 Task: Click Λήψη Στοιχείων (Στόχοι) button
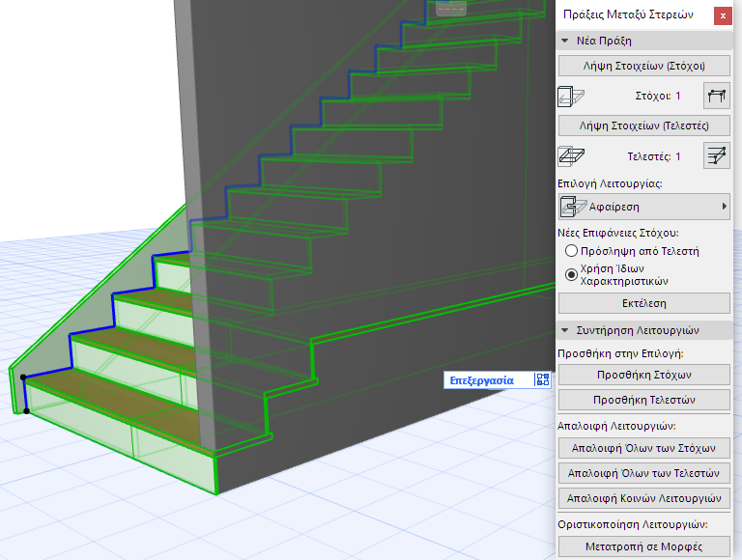click(644, 66)
